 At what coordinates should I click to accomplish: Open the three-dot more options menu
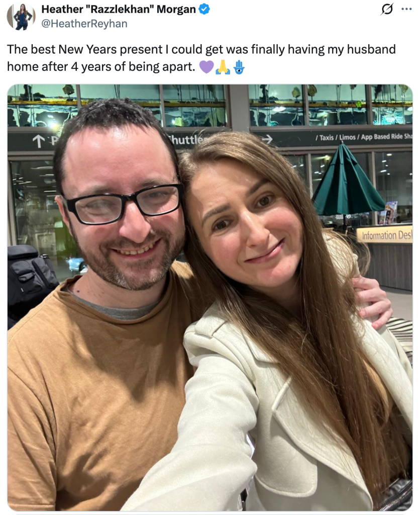(406, 9)
